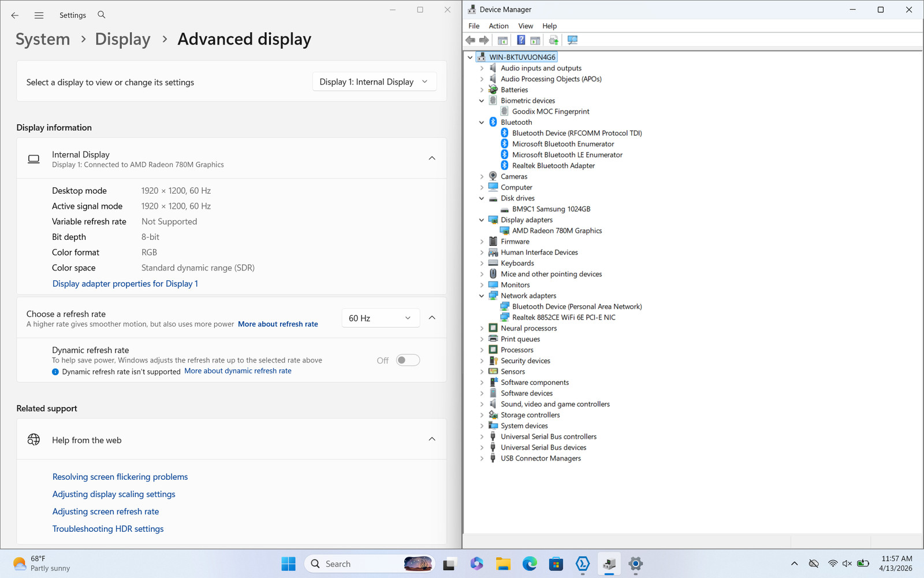Open the View menu in Device Manager
924x578 pixels.
(526, 26)
